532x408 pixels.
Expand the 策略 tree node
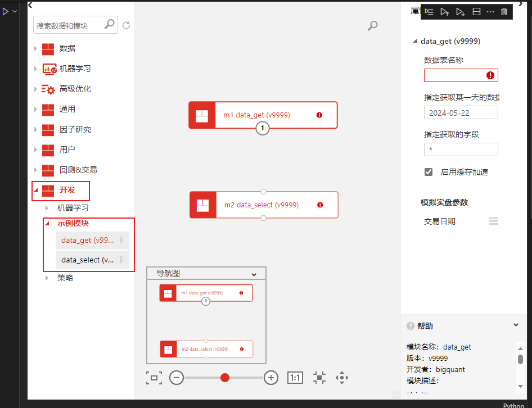coord(47,278)
